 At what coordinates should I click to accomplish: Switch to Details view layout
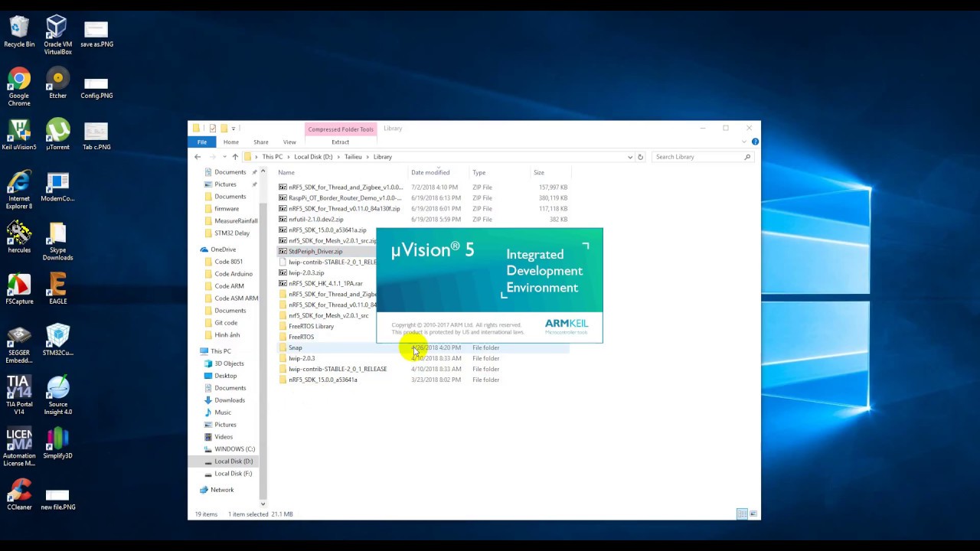click(742, 514)
